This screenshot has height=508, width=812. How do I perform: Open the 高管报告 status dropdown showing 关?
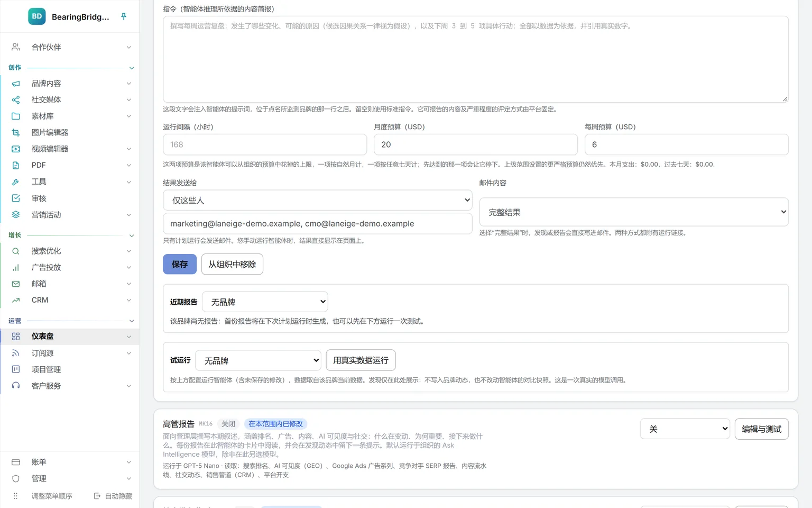pyautogui.click(x=685, y=429)
